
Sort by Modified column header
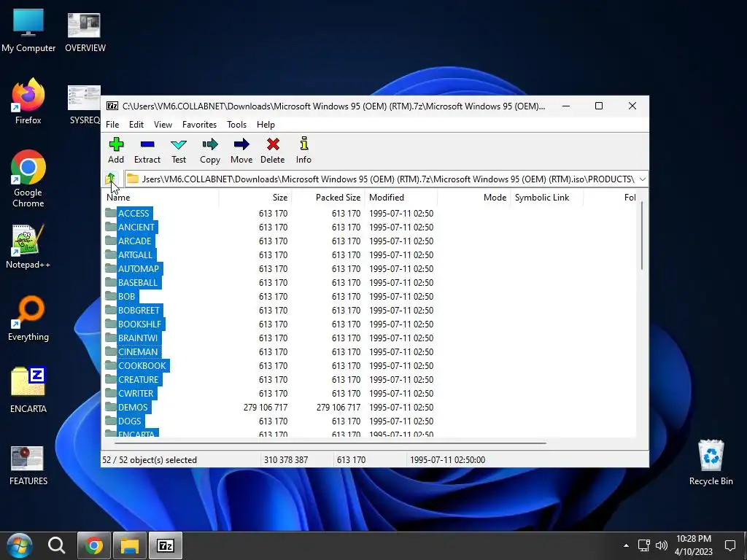point(401,197)
